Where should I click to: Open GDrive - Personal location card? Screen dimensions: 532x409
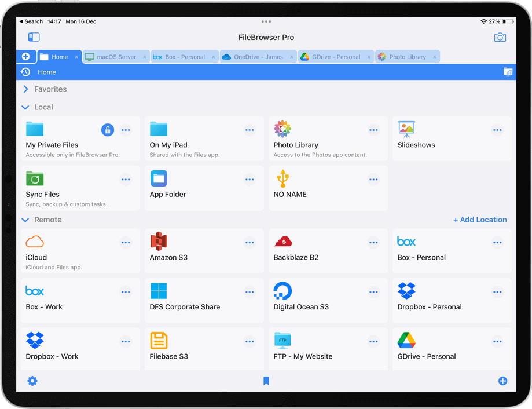point(452,349)
